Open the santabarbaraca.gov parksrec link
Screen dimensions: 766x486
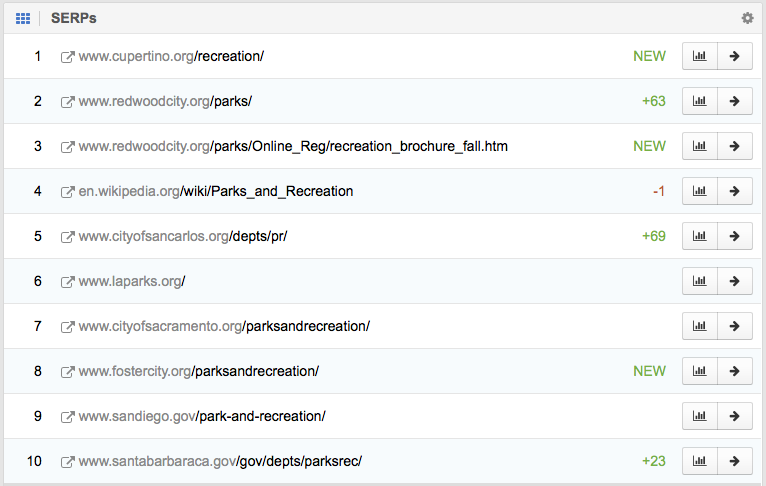[220, 461]
